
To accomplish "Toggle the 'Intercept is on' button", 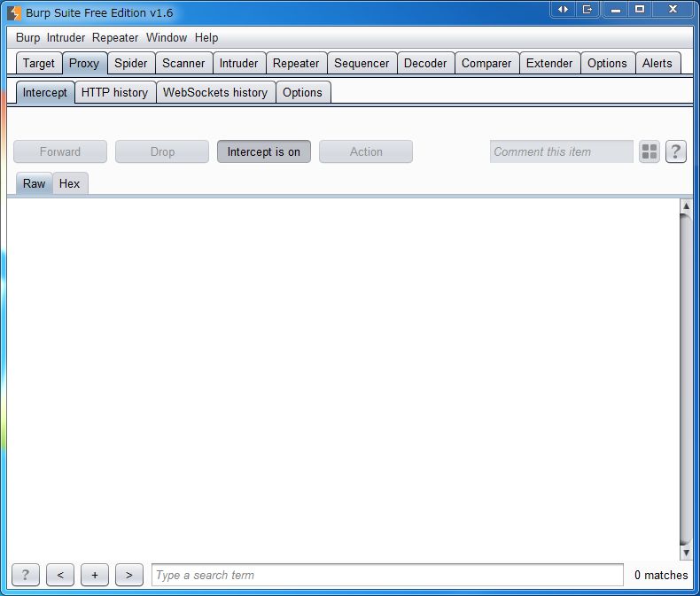I will [264, 151].
